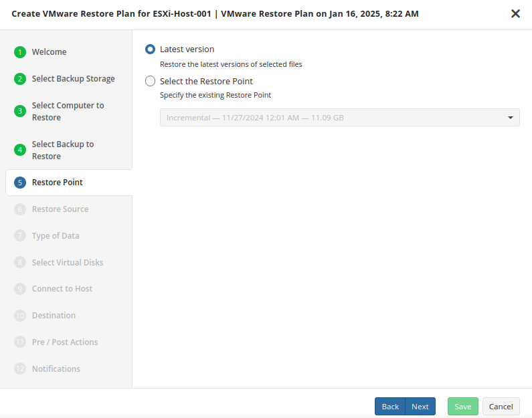Image resolution: width=532 pixels, height=418 pixels.
Task: Select the Latest version radio option
Action: click(x=151, y=49)
